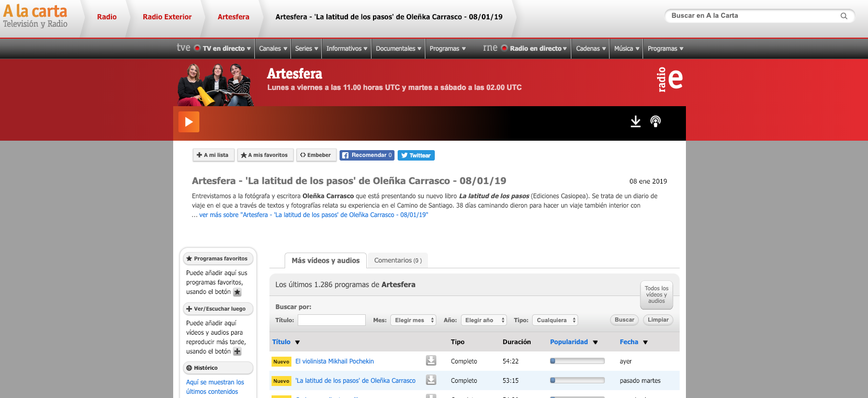868x398 pixels.
Task: Open the A la carta home logo
Action: click(x=35, y=16)
